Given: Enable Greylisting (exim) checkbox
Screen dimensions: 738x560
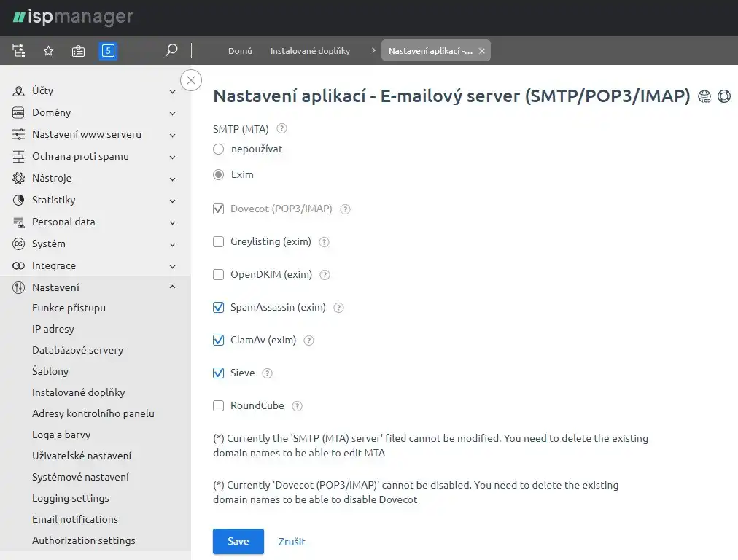Looking at the screenshot, I should point(218,242).
